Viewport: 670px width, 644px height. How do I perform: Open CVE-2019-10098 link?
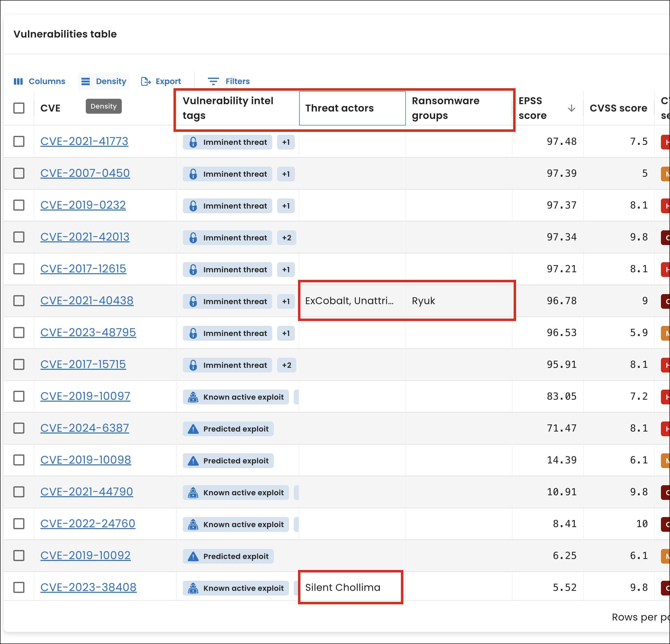86,460
